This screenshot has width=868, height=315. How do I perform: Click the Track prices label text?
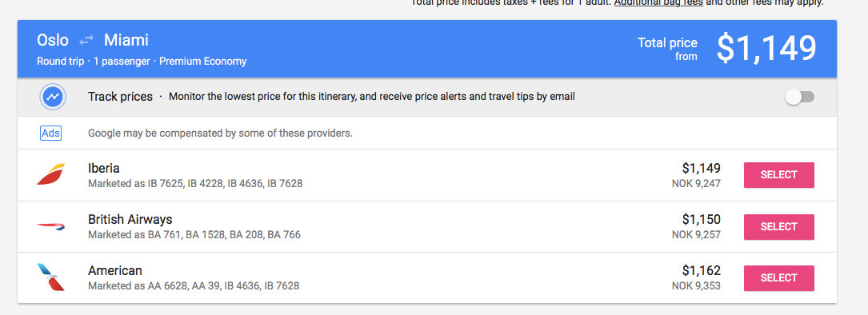point(120,97)
